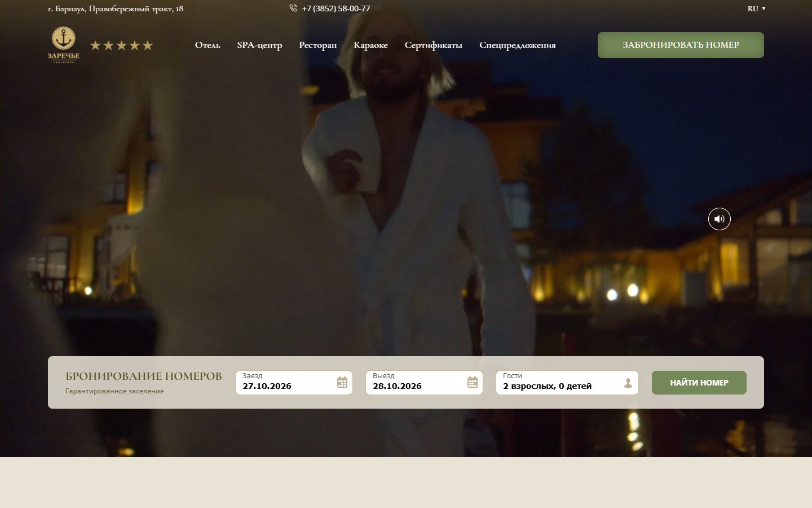Image resolution: width=812 pixels, height=508 pixels.
Task: Click the Забронировать номер button
Action: coord(681,45)
